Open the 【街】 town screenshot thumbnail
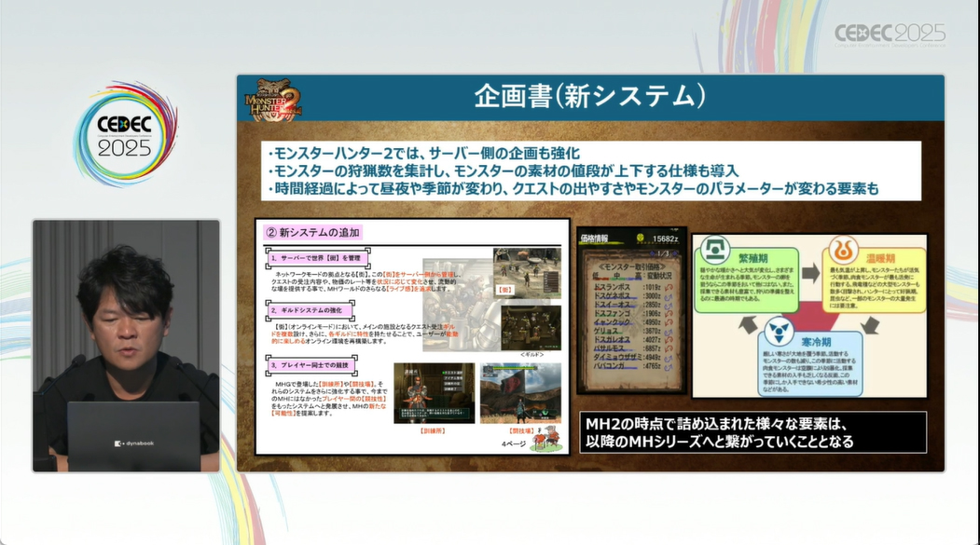The image size is (980, 545). (x=527, y=273)
